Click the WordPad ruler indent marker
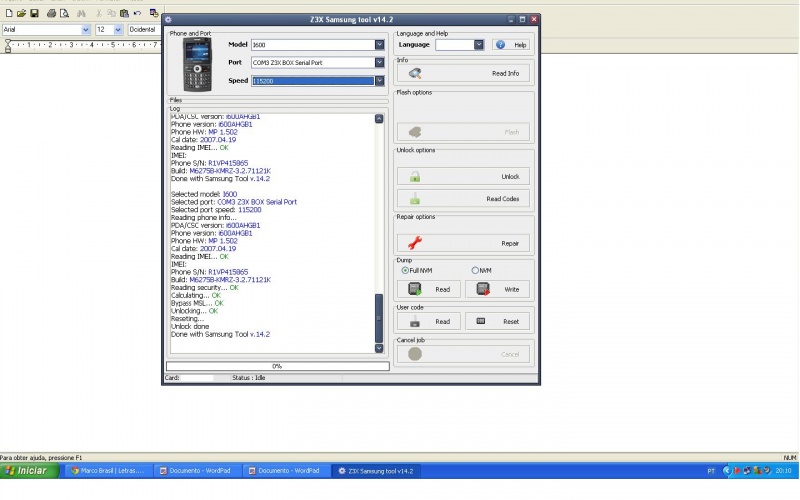The image size is (800, 500). point(8,46)
